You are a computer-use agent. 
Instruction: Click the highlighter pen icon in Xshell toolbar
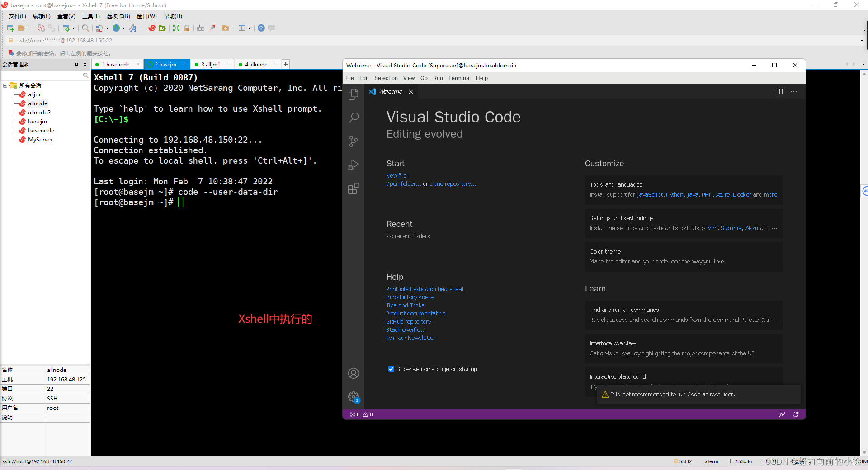[x=212, y=28]
